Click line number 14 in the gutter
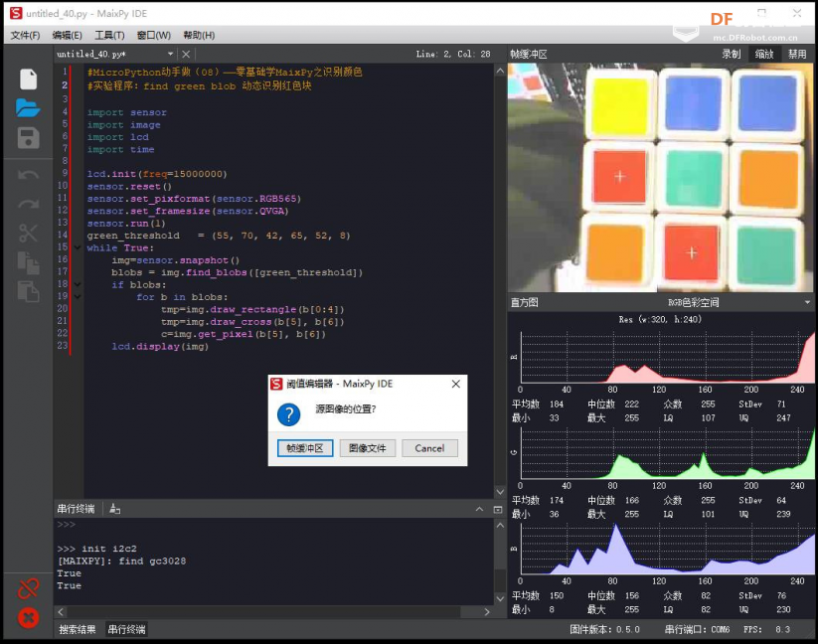This screenshot has width=818, height=644. click(x=63, y=235)
